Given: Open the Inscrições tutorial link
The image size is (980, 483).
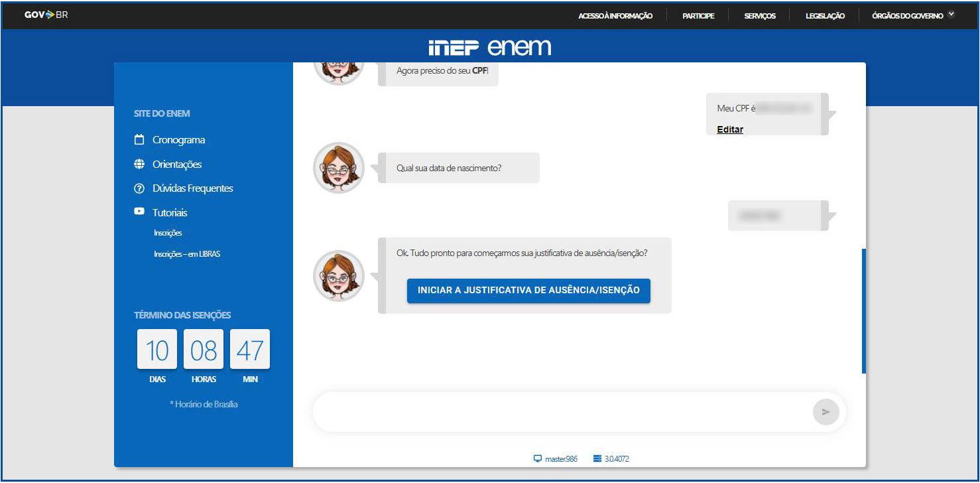Looking at the screenshot, I should [168, 233].
